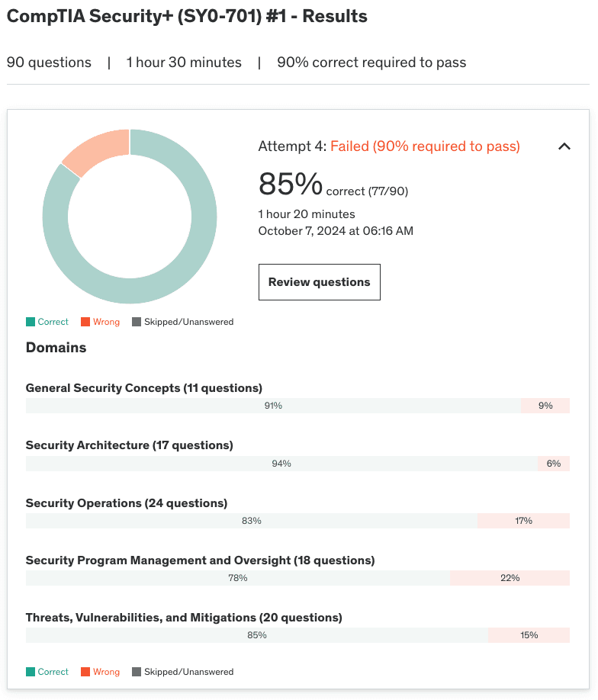Click the 83% correct bar for Security Operations
The height and width of the screenshot is (700, 598).
point(252,521)
